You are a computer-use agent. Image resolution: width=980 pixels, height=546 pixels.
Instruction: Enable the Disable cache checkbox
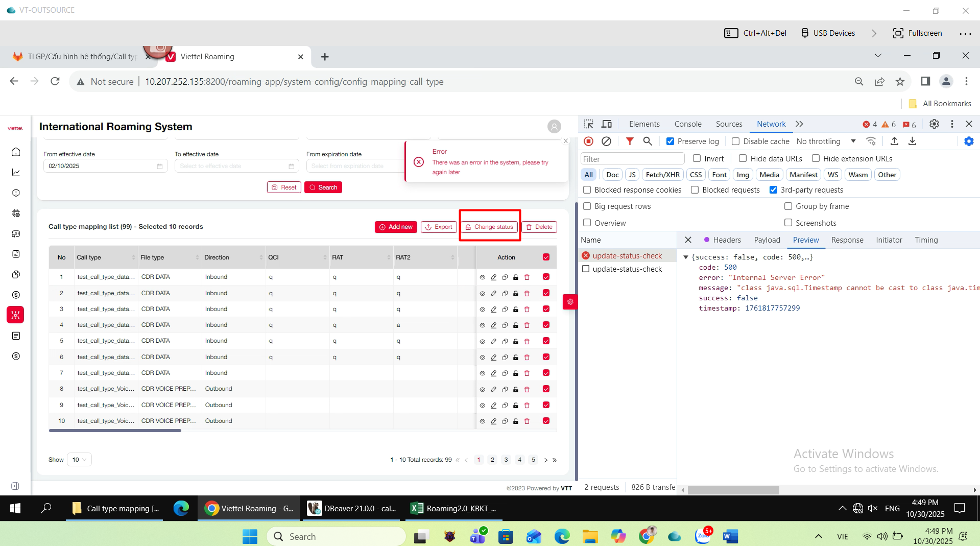735,141
